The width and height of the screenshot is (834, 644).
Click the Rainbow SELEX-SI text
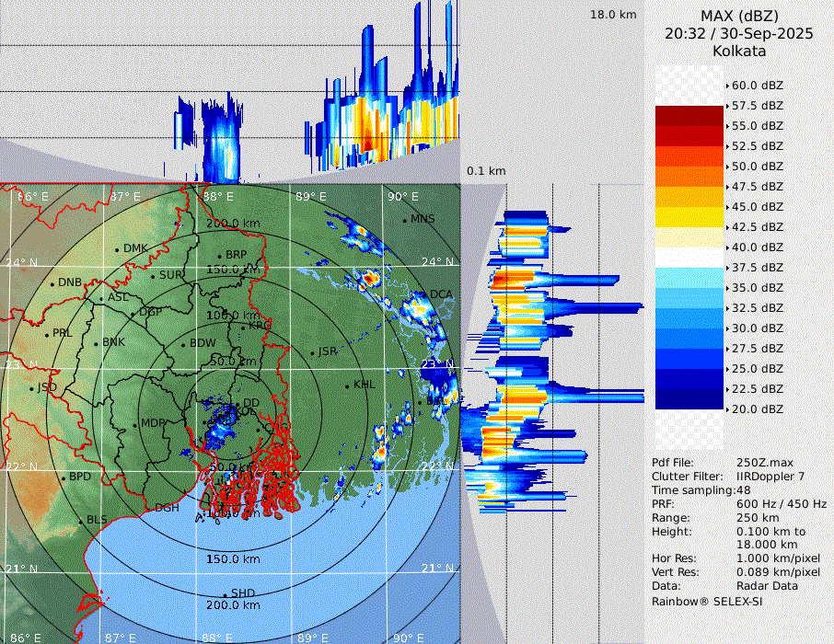click(x=707, y=601)
